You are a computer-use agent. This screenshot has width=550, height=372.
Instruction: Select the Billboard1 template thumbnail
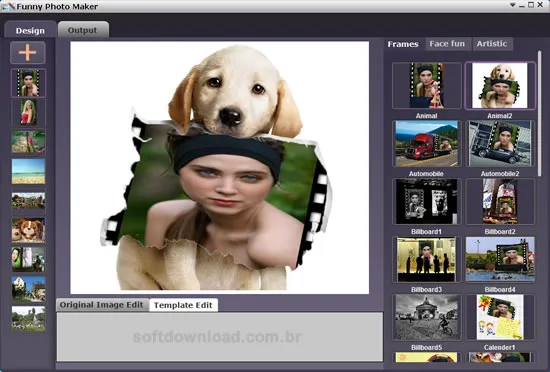[x=427, y=201]
